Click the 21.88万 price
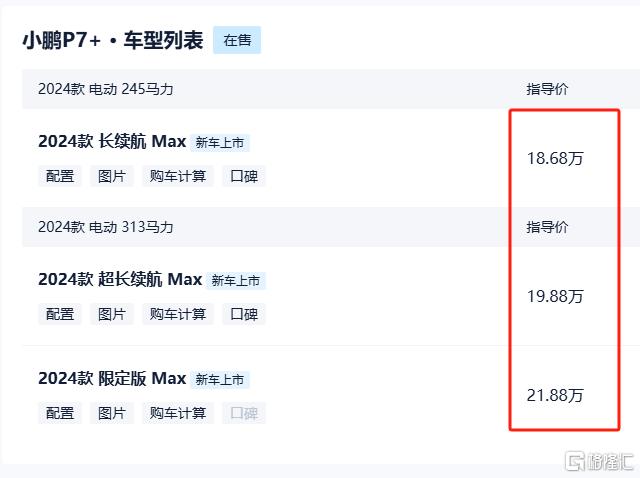 [x=555, y=395]
